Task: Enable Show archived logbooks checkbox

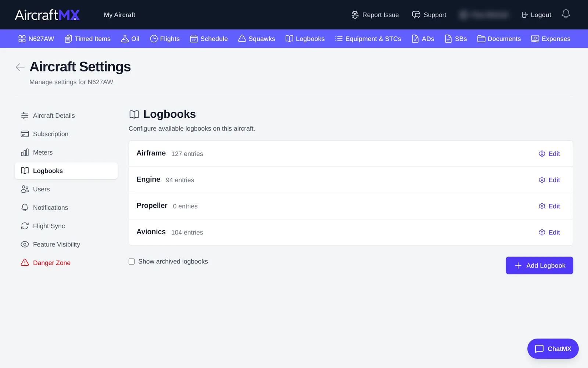Action: [x=132, y=262]
